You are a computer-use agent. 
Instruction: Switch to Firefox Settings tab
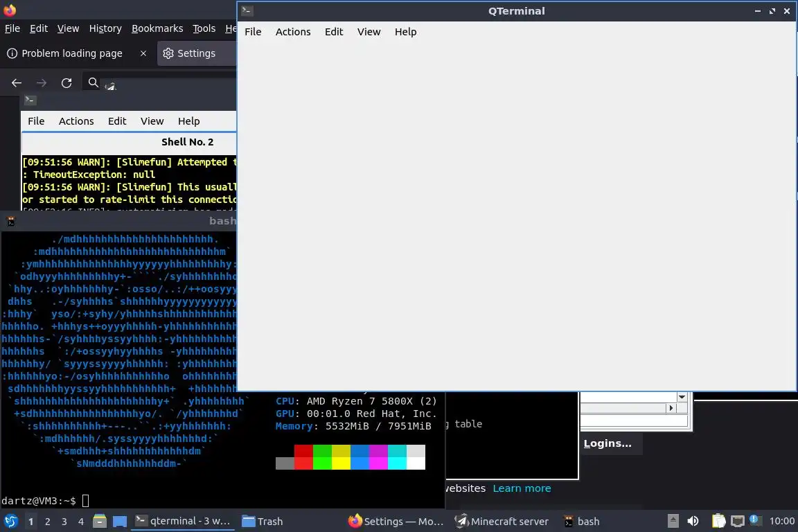[x=197, y=53]
